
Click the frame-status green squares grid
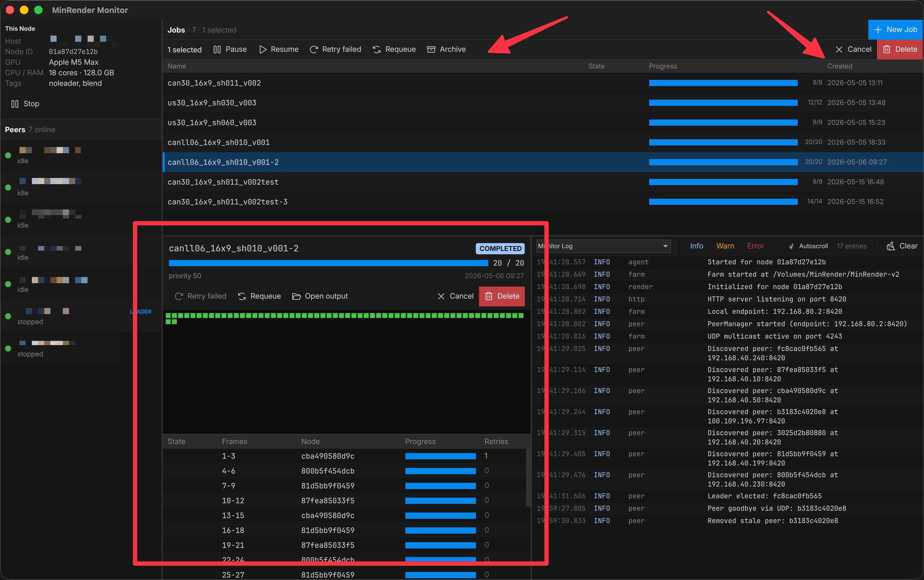(344, 318)
